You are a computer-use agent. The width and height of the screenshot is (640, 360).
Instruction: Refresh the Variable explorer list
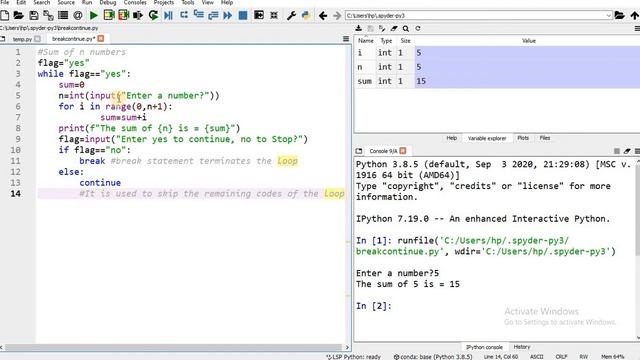point(418,28)
